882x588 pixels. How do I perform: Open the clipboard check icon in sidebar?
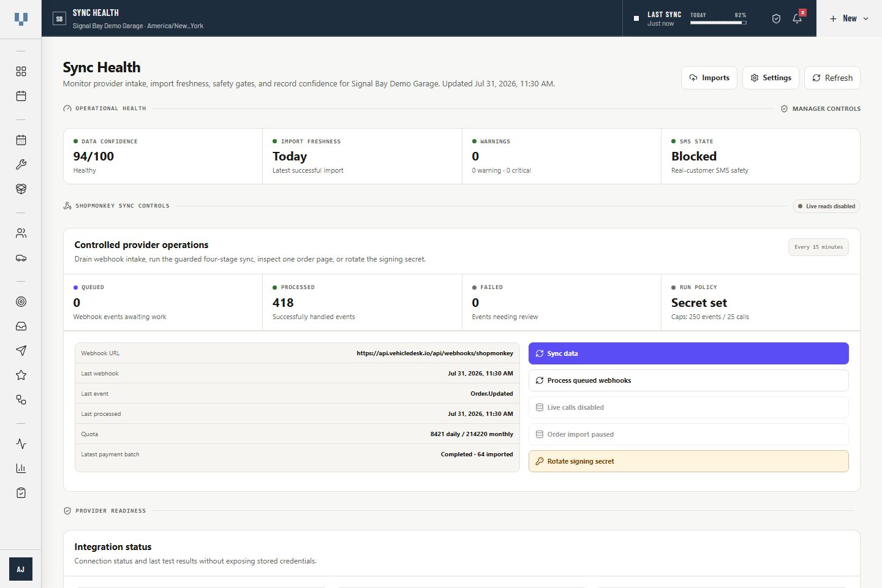(x=21, y=493)
